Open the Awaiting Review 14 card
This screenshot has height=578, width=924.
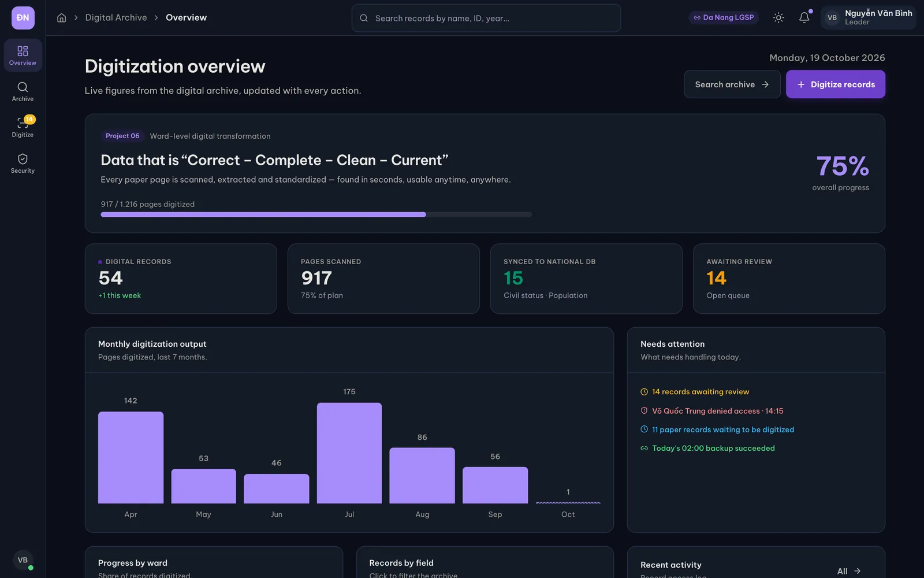tap(789, 279)
